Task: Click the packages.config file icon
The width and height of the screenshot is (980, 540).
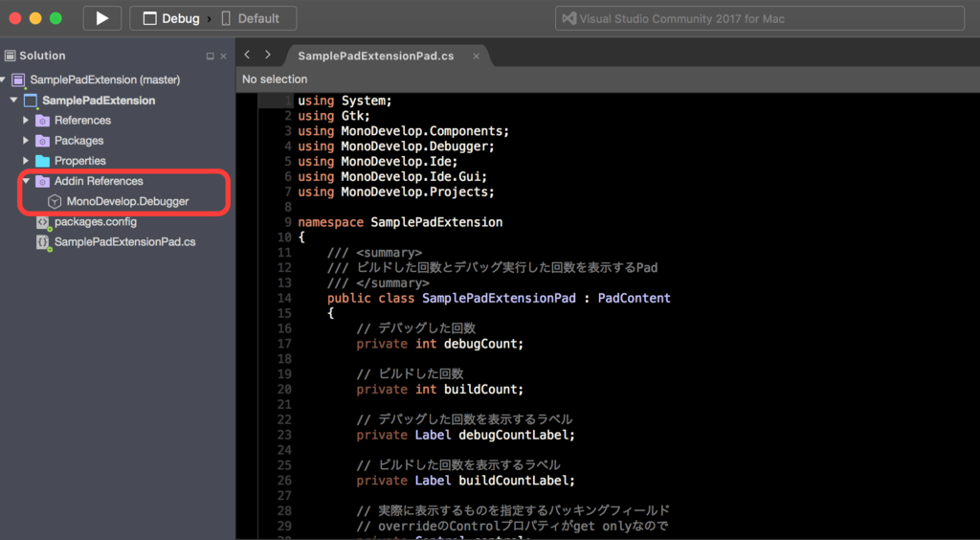Action: tap(43, 222)
